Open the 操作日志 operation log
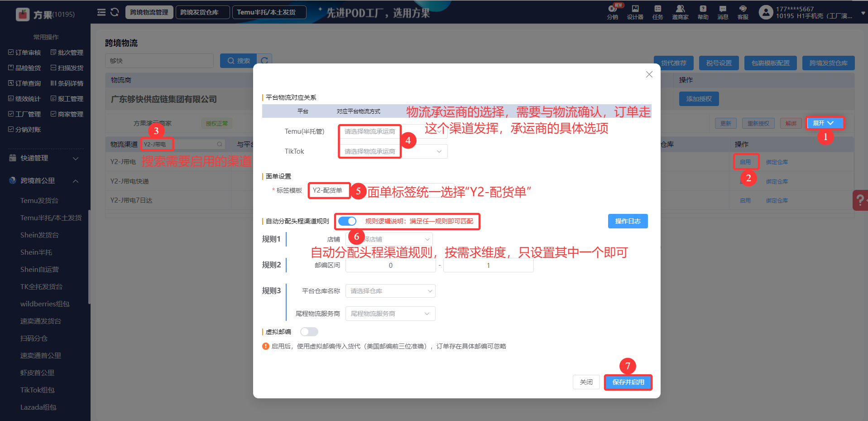 [x=628, y=221]
